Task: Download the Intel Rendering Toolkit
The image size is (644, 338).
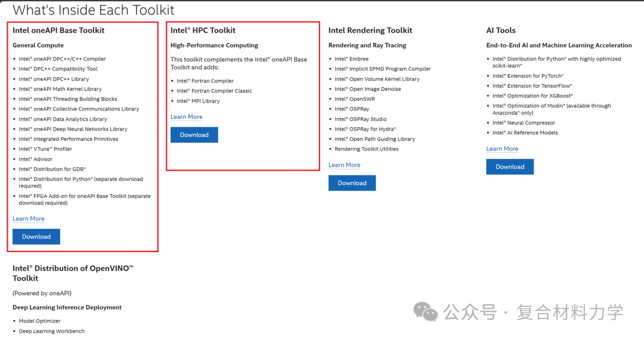Action: [352, 183]
